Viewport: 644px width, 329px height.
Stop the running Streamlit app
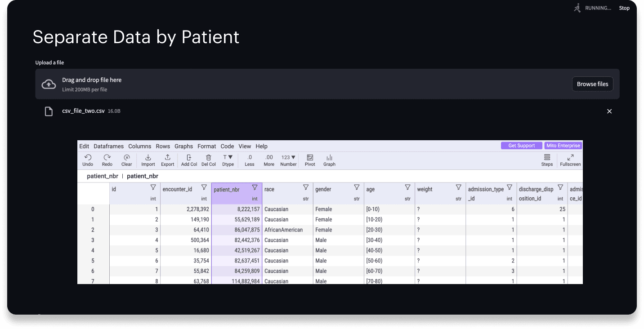624,8
